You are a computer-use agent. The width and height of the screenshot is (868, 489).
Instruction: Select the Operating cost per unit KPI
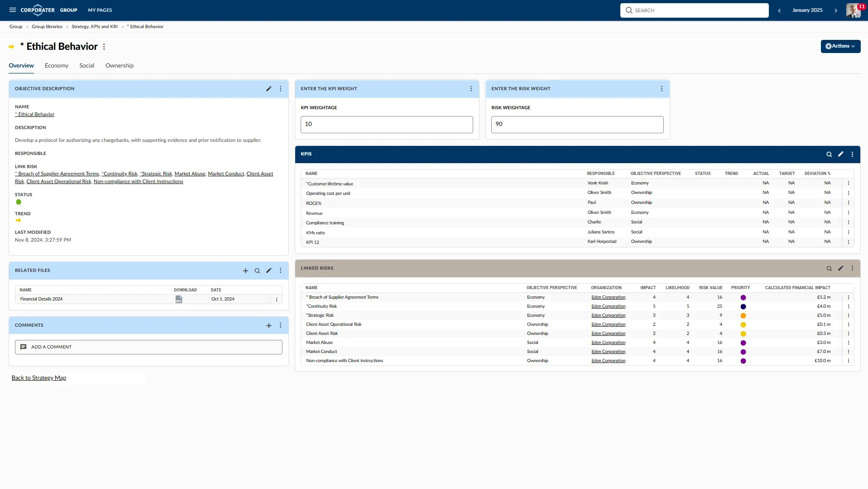coord(577,193)
